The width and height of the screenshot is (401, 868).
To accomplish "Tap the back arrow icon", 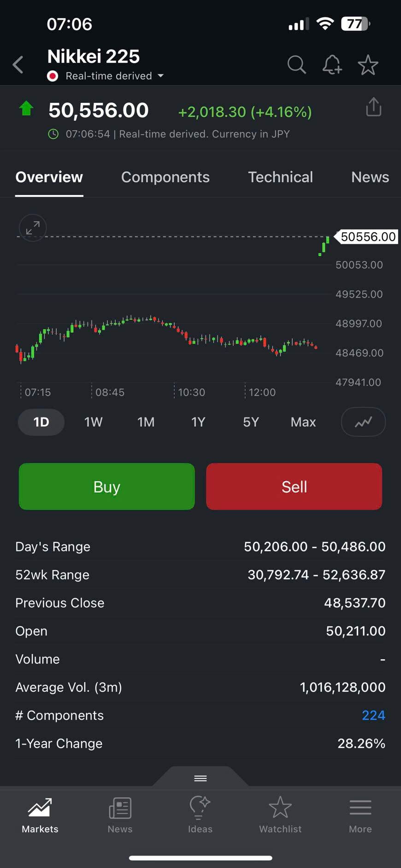I will 18,65.
